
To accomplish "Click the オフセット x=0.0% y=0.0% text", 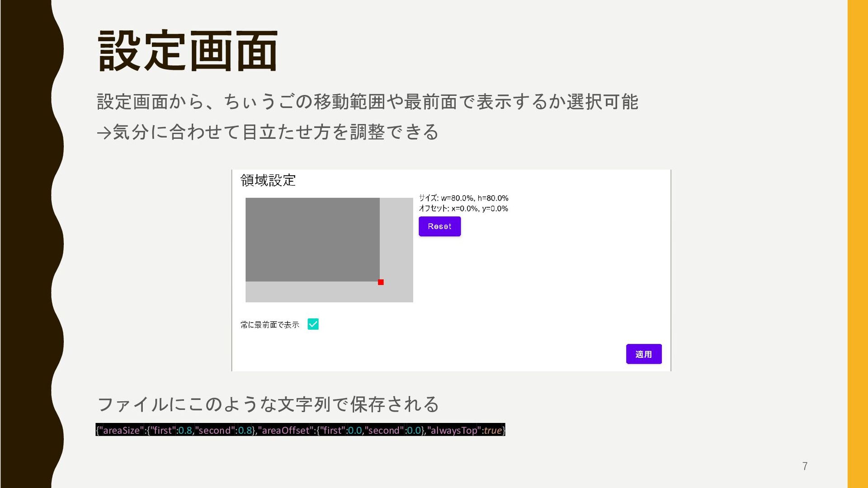I will pos(463,208).
